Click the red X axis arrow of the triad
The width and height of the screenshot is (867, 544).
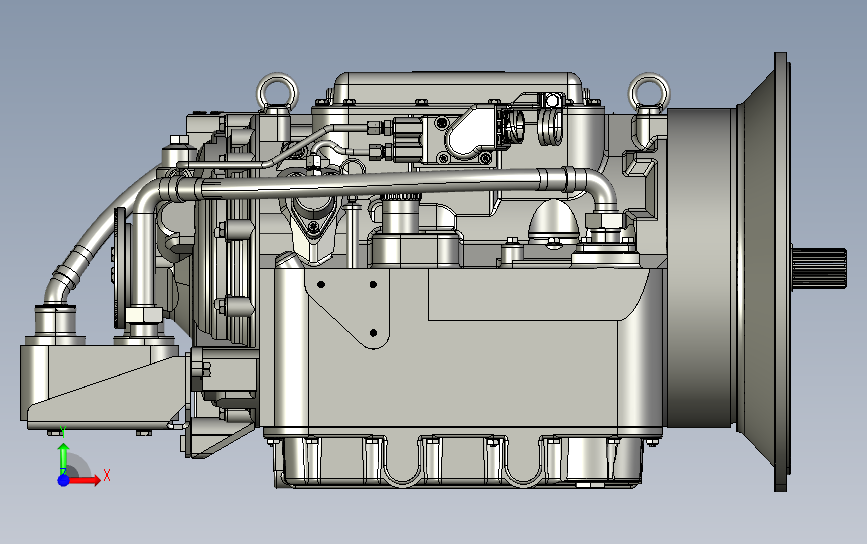point(85,480)
